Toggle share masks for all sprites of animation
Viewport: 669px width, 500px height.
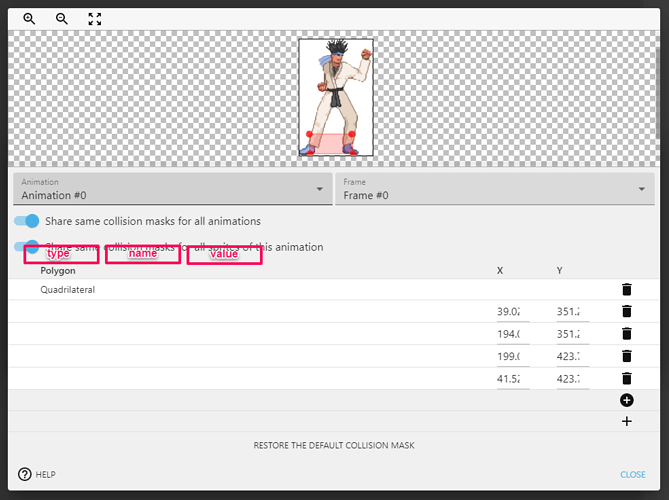26,247
